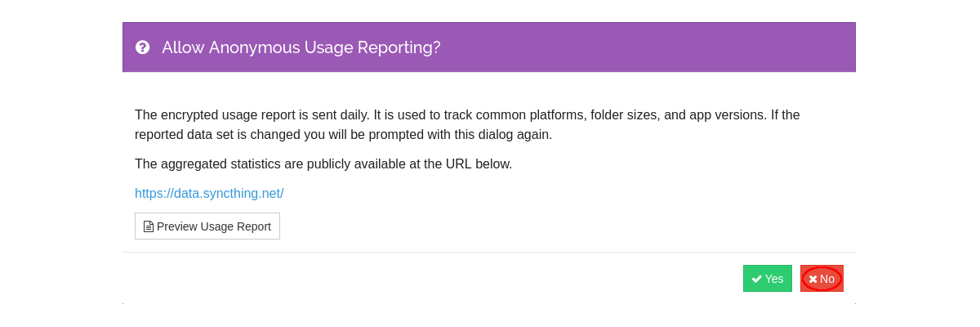Click the checkmark icon on Yes button

click(757, 279)
